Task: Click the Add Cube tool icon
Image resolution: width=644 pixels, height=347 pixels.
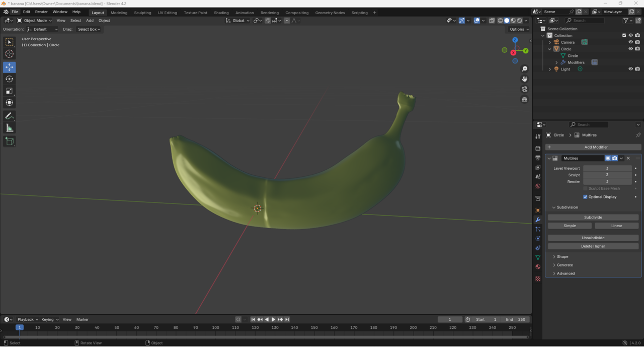Action: (x=9, y=142)
